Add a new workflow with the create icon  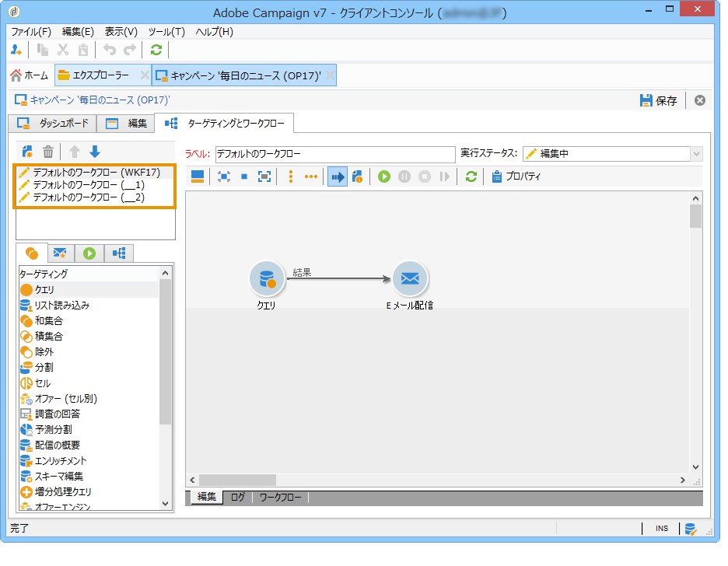[x=27, y=152]
